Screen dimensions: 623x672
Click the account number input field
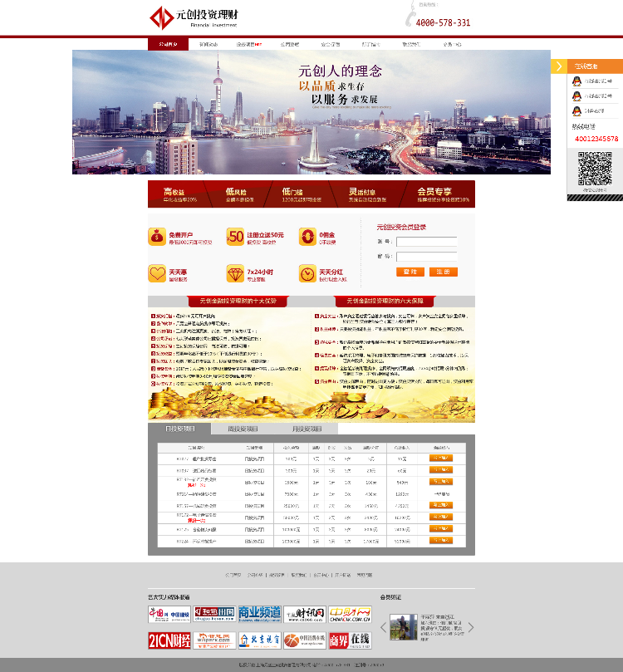[427, 242]
